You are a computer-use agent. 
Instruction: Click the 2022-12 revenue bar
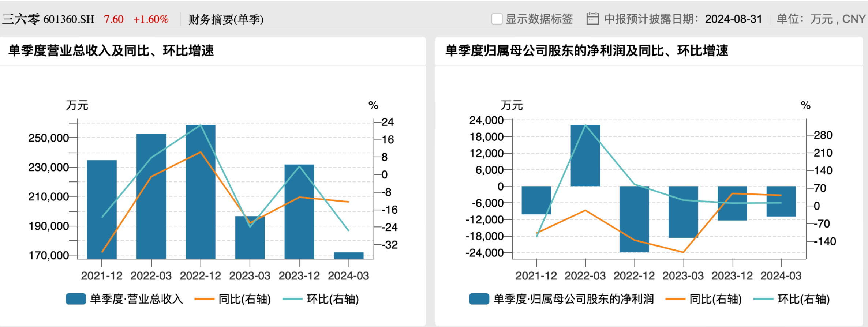click(201, 192)
